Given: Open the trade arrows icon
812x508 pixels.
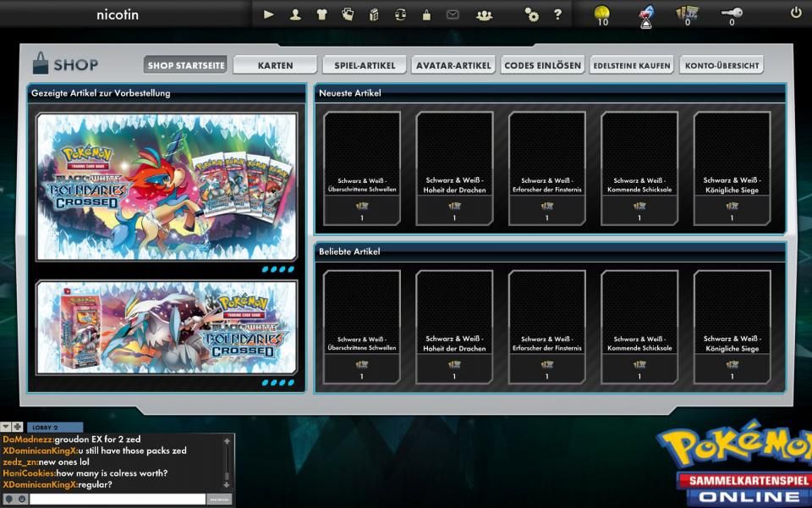Looking at the screenshot, I should pos(400,14).
